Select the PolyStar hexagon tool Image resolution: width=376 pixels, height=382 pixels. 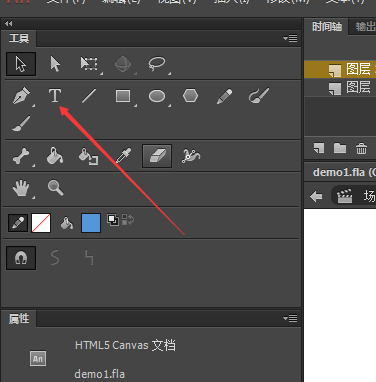pos(191,96)
